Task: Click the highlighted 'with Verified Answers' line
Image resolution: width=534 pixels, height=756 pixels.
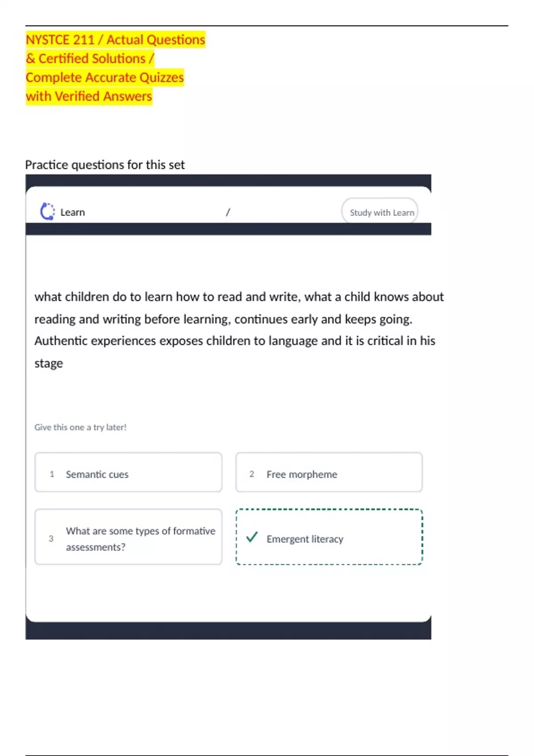Action: tap(89, 96)
